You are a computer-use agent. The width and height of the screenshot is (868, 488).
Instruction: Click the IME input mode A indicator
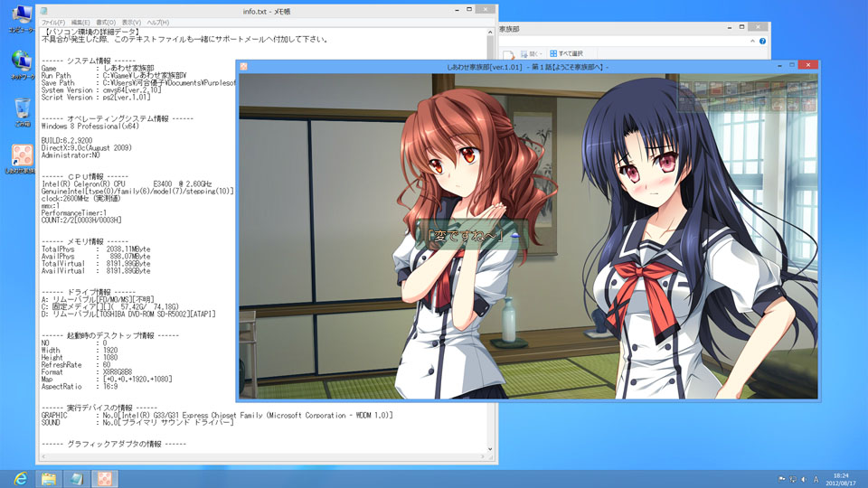coord(816,480)
